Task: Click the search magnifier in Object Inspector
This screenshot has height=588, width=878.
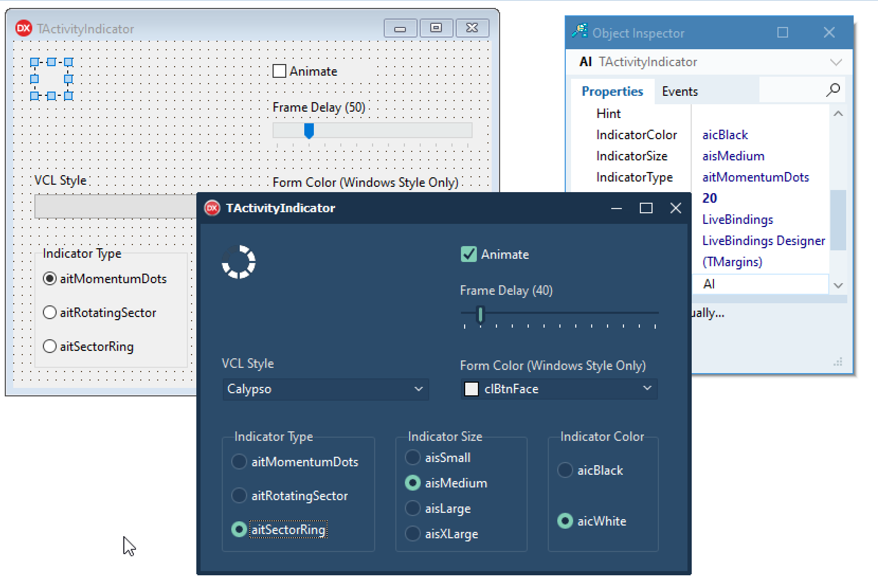Action: pos(833,90)
